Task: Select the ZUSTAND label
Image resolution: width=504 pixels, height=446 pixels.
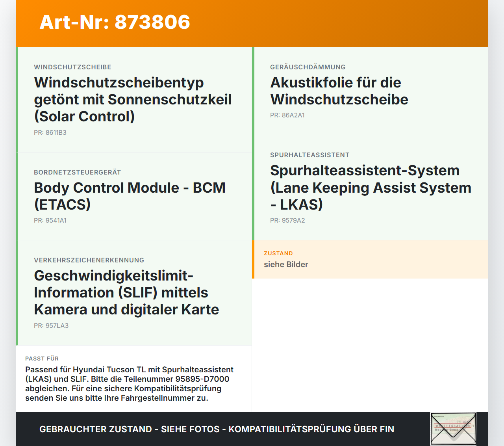Action: pyautogui.click(x=278, y=253)
